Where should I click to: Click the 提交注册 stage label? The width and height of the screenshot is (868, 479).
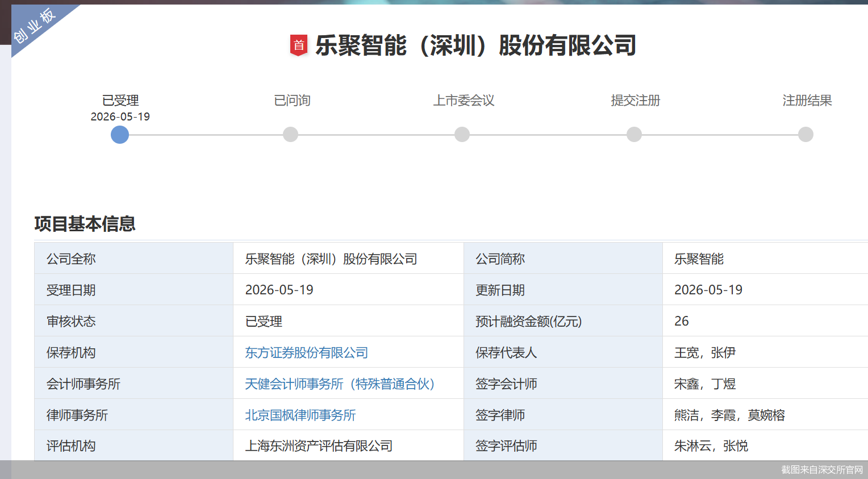[x=635, y=101]
